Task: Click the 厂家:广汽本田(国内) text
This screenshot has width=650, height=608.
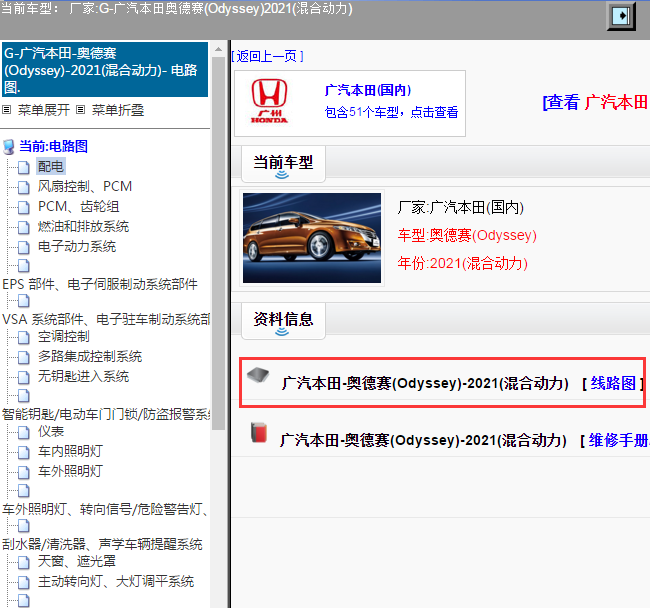Action: click(461, 207)
